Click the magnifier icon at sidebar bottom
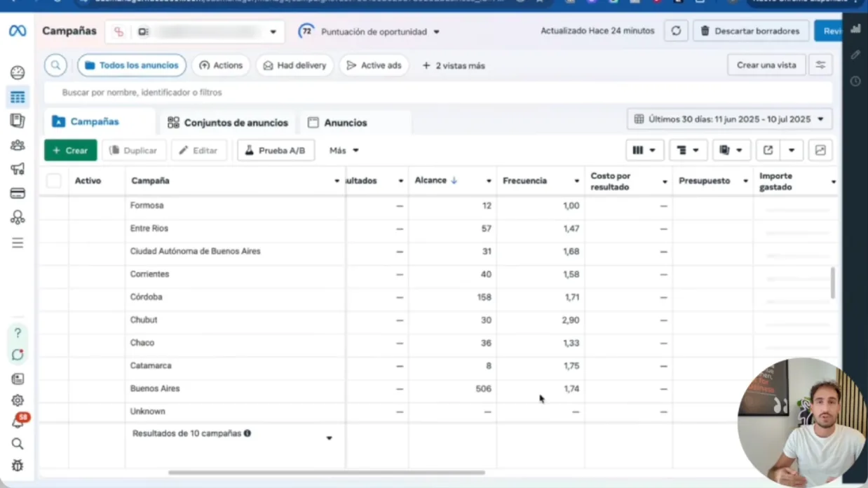Image resolution: width=868 pixels, height=488 pixels. click(x=18, y=444)
